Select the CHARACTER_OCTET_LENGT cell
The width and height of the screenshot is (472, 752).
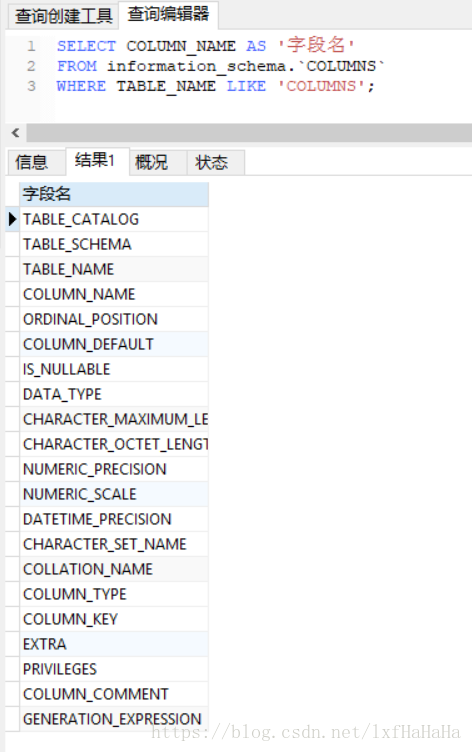[x=114, y=444]
